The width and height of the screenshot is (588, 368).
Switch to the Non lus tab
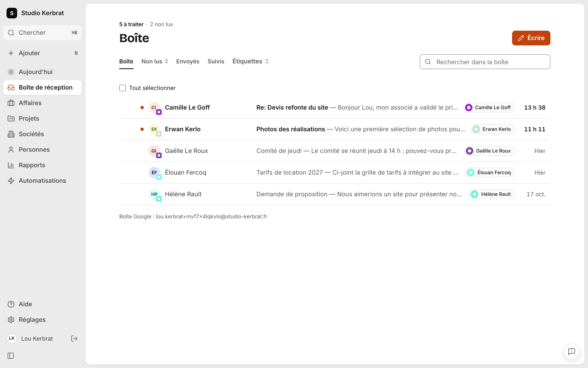tap(155, 61)
